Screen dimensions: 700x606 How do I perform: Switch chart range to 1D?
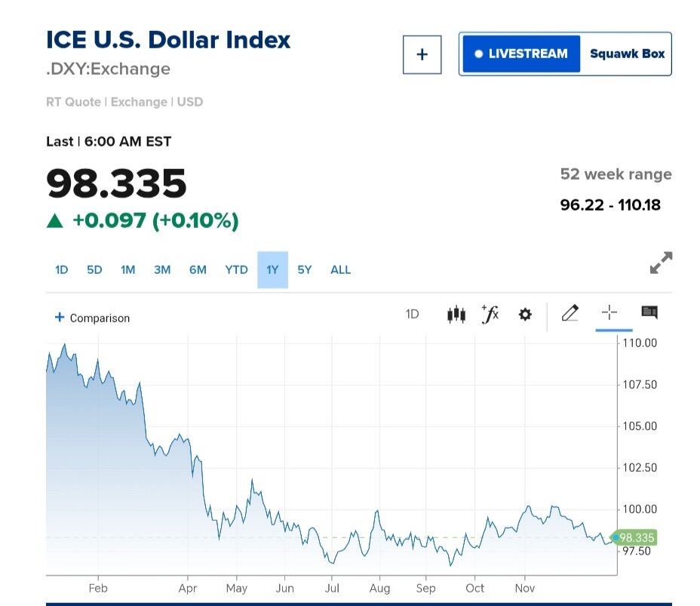click(x=62, y=269)
